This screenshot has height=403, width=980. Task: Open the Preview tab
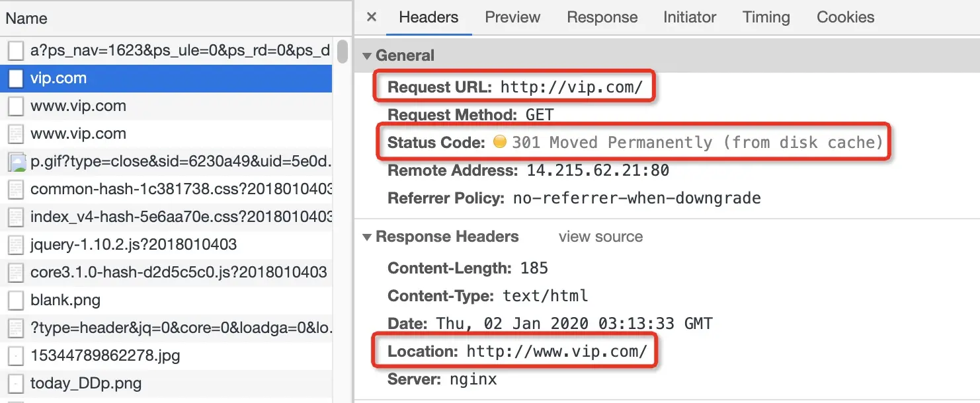[x=512, y=17]
